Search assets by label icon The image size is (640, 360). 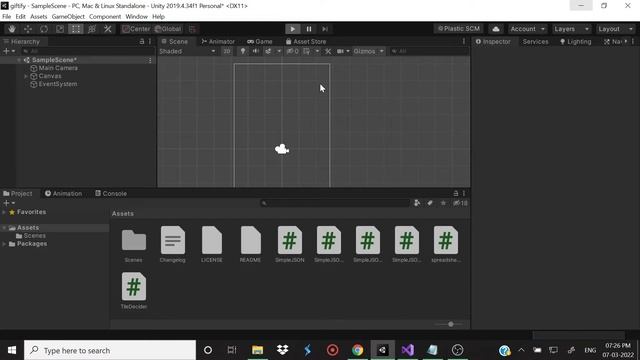click(x=430, y=203)
